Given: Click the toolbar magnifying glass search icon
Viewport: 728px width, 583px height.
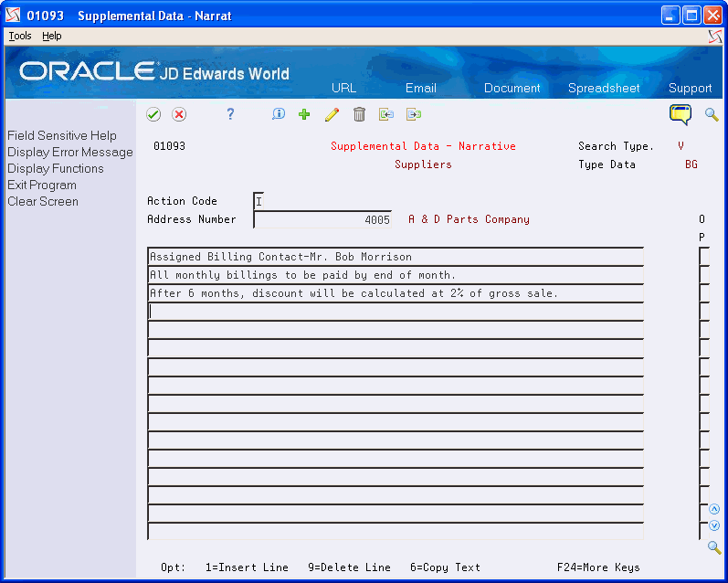Looking at the screenshot, I should point(712,114).
